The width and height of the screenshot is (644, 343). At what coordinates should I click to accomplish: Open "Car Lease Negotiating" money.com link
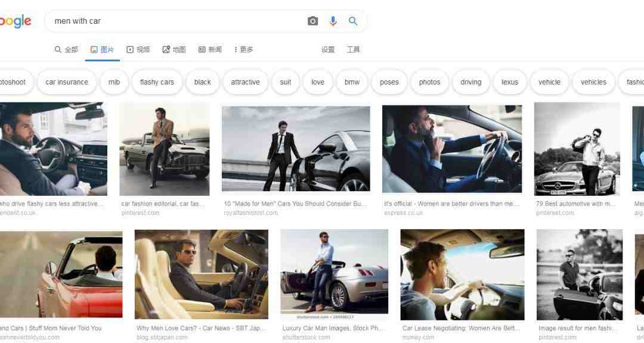(x=461, y=328)
